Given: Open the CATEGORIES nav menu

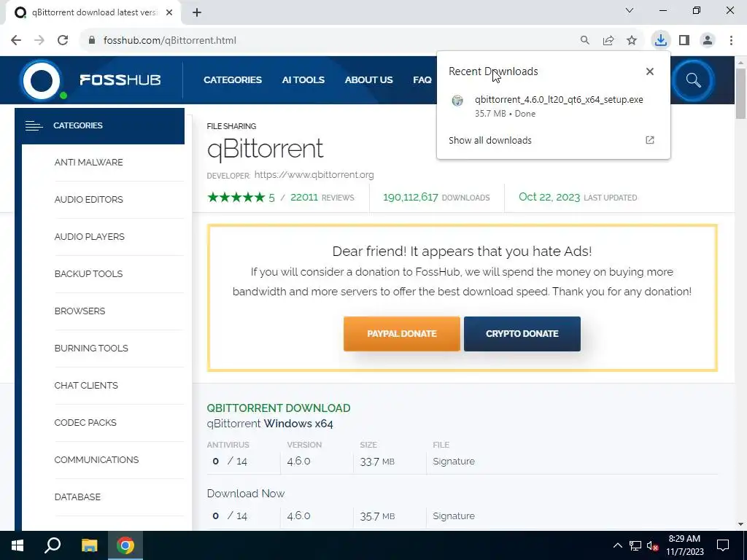Looking at the screenshot, I should pos(233,80).
